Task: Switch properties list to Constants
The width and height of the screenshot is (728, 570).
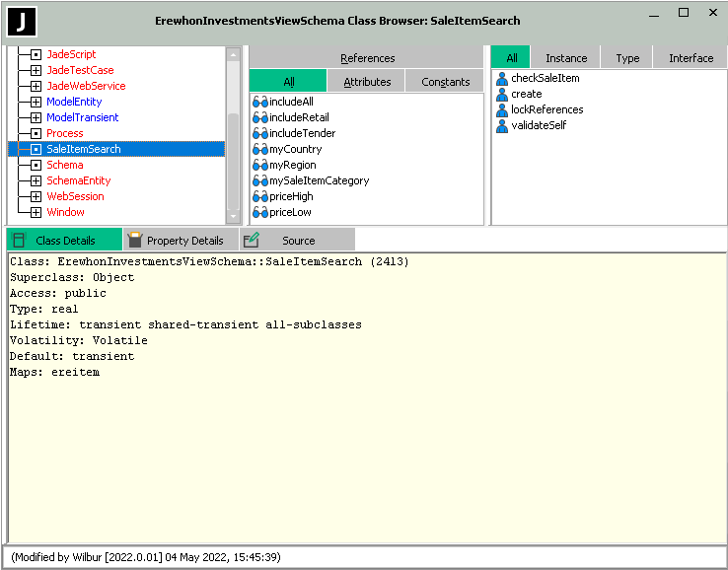Action: click(445, 82)
